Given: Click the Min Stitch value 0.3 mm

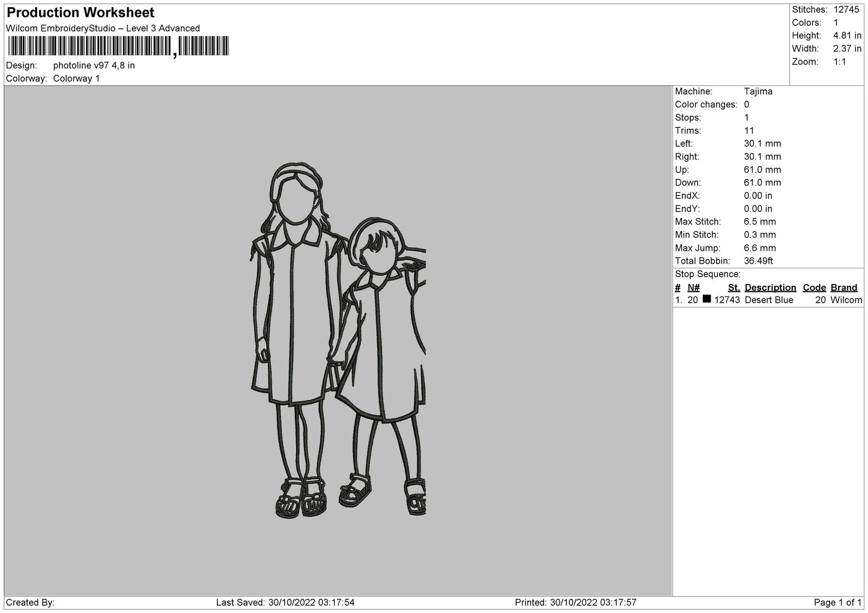Looking at the screenshot, I should tap(760, 235).
